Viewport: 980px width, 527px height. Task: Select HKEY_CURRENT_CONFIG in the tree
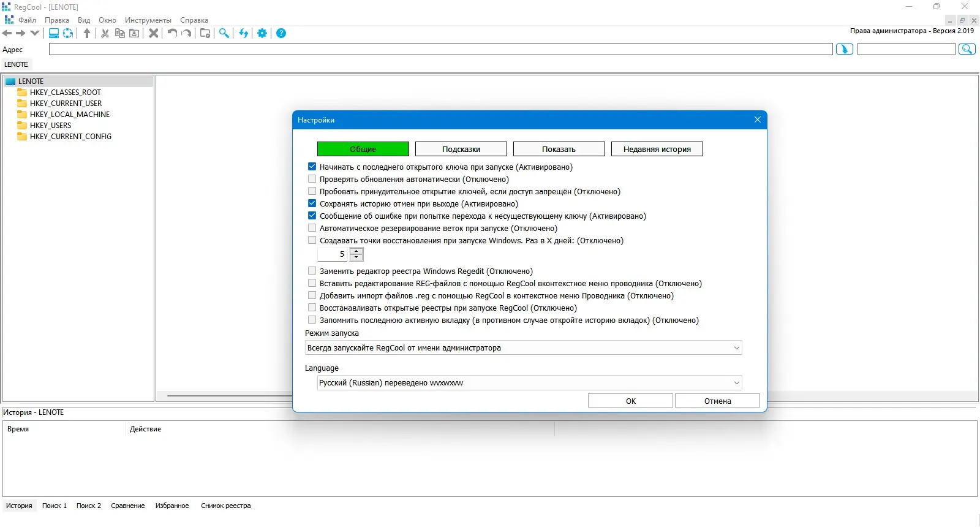(x=70, y=137)
